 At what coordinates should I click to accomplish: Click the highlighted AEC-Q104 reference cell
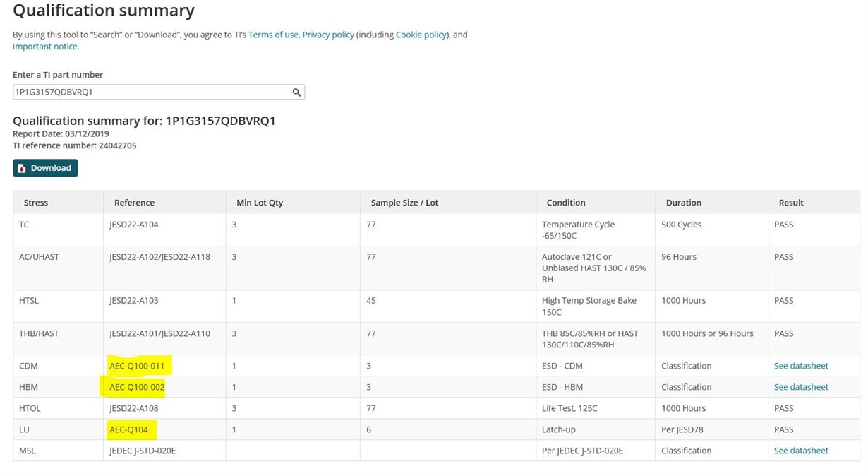pos(131,429)
